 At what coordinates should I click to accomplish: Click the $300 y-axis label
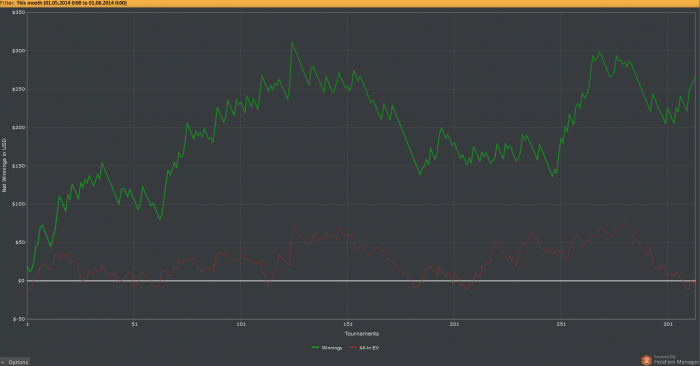(19, 51)
